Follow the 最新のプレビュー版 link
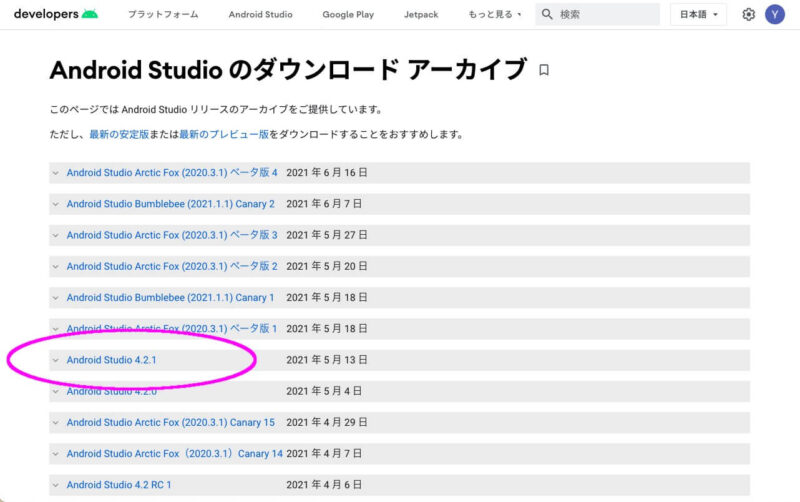 224,134
